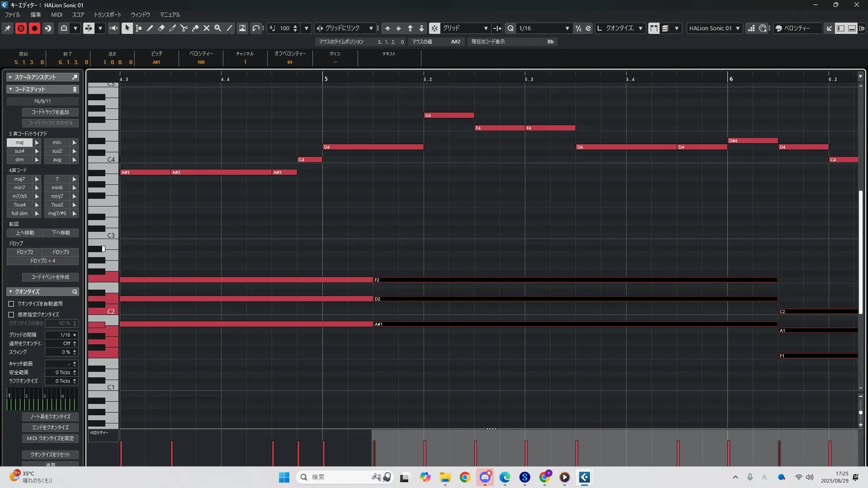Open the トランスポート menu

pyautogui.click(x=107, y=14)
